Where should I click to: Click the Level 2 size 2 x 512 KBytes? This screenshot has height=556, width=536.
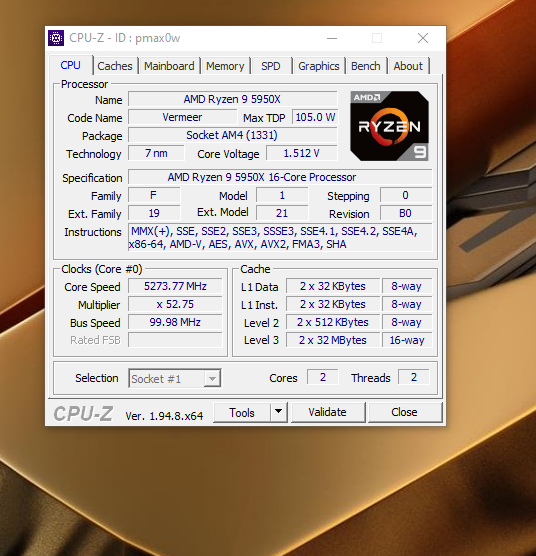point(333,322)
